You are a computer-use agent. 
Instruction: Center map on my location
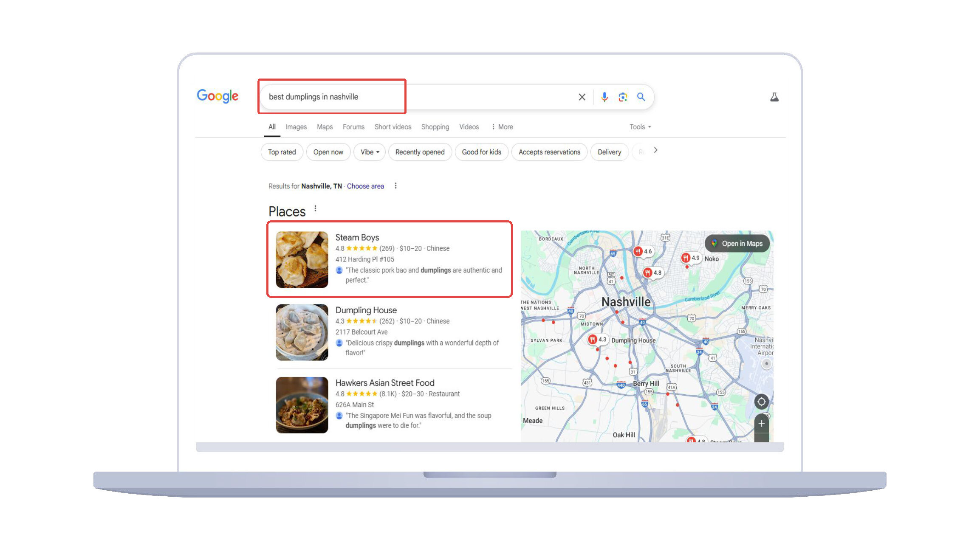click(x=761, y=402)
